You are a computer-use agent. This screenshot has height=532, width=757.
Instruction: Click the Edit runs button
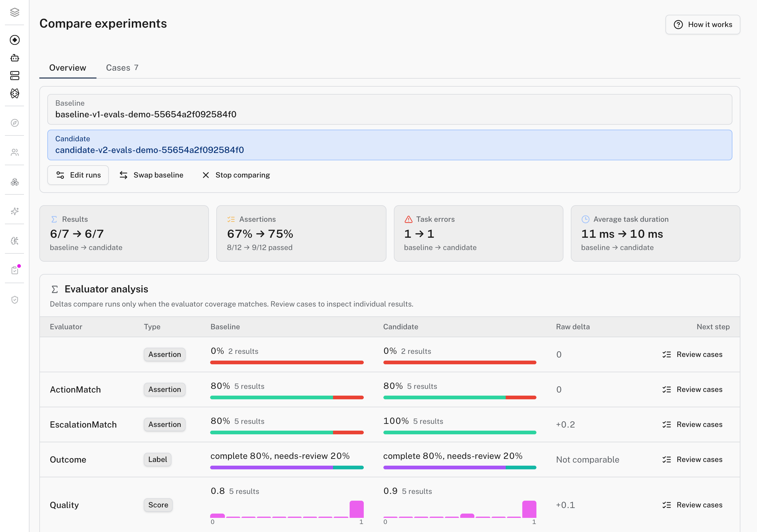click(78, 175)
